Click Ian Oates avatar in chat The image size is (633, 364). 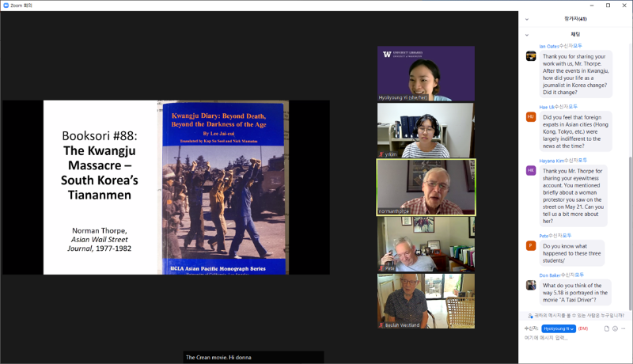531,55
